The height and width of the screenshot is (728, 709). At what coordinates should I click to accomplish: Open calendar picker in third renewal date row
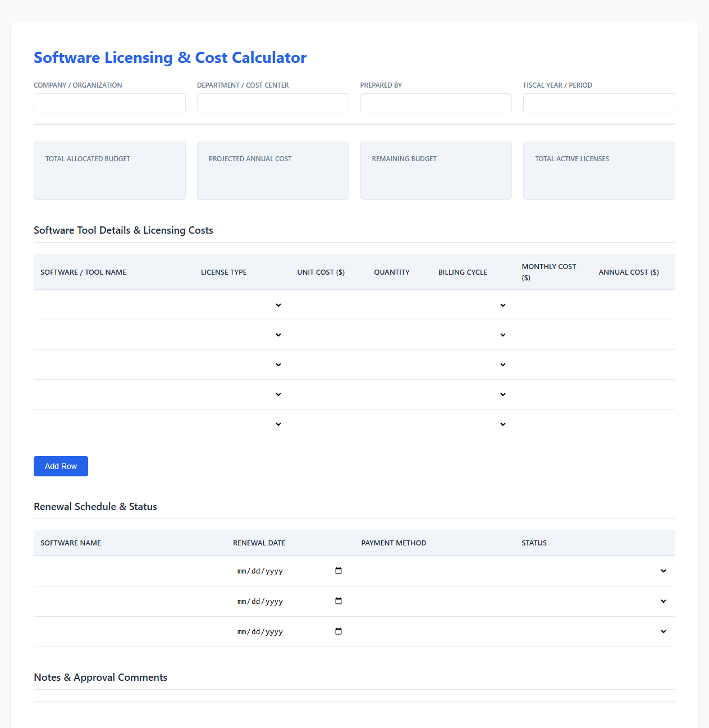coord(339,631)
